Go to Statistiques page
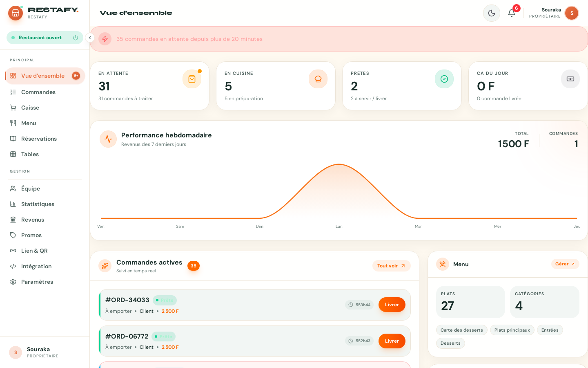The height and width of the screenshot is (368, 588). tap(45, 204)
